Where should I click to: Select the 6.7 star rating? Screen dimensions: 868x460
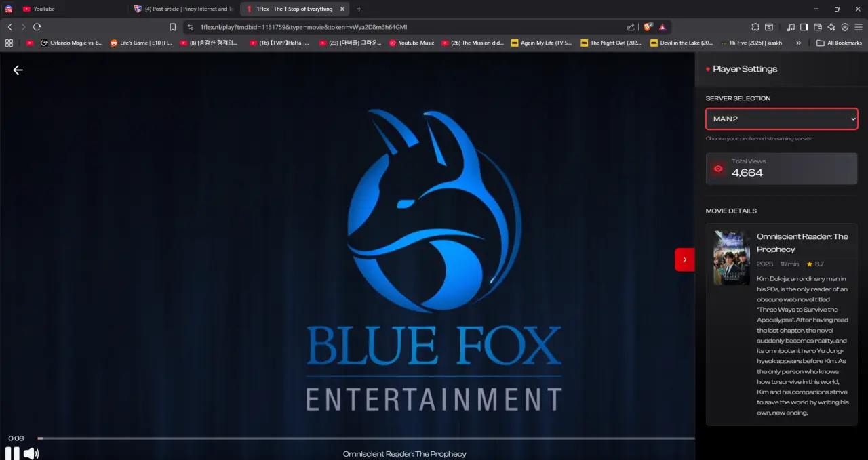(x=815, y=264)
